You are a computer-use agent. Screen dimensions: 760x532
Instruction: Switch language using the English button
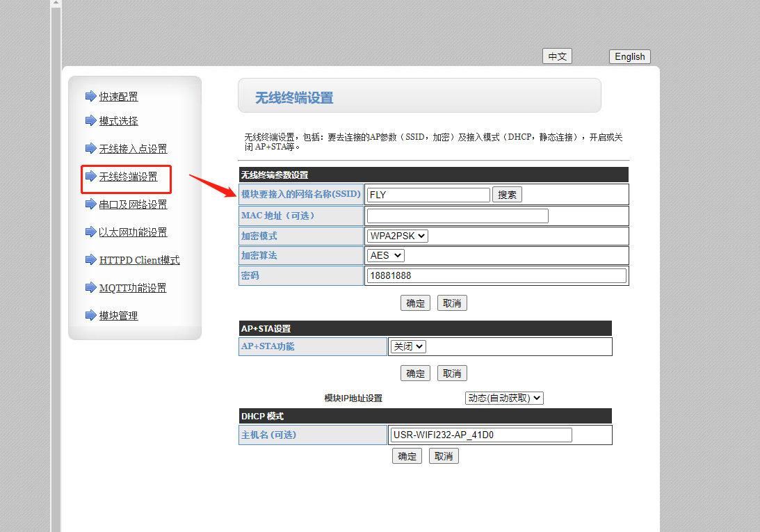(x=629, y=57)
